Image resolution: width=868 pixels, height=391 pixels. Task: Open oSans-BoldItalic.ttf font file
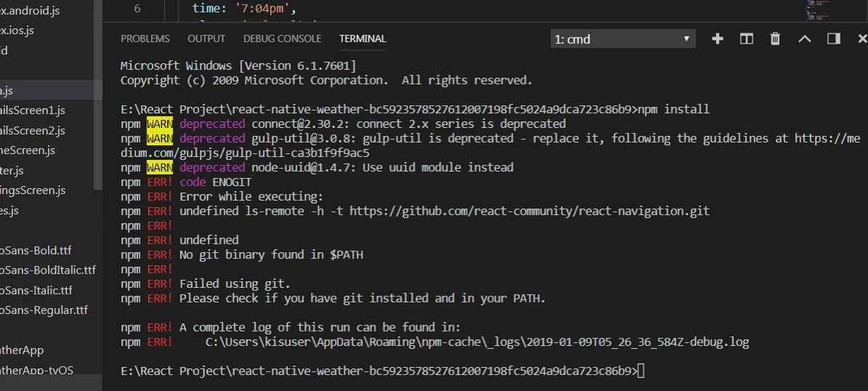click(48, 270)
